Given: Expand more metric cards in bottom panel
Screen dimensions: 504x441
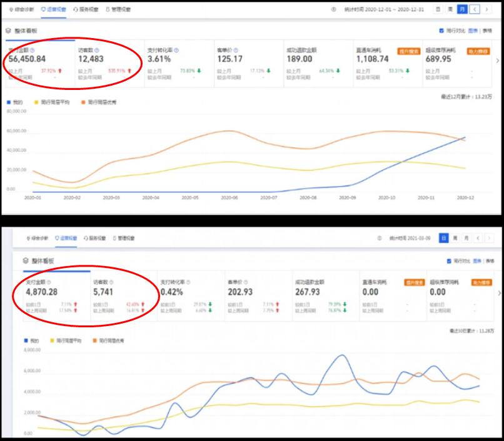Looking at the screenshot, I should pos(498,292).
